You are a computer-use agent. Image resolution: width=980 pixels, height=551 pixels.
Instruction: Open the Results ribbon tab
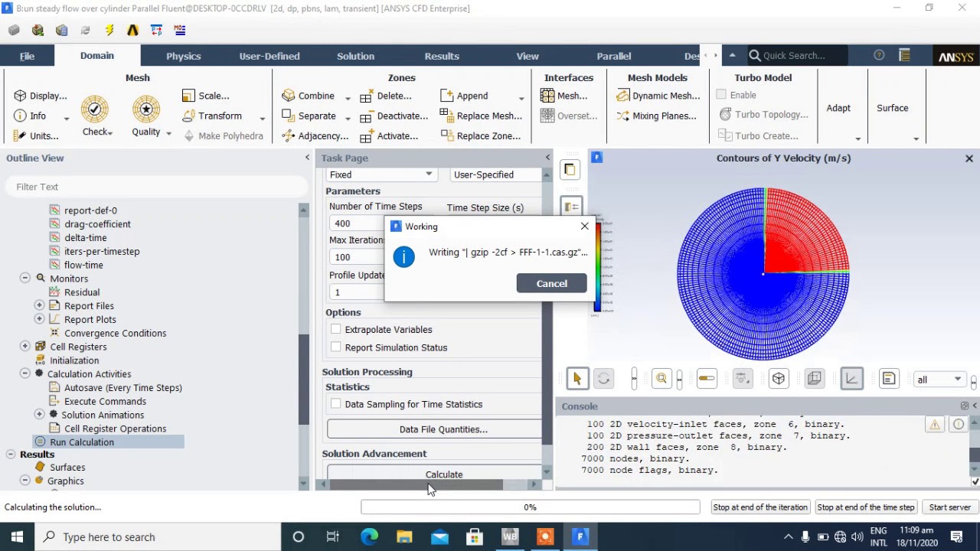pos(442,56)
